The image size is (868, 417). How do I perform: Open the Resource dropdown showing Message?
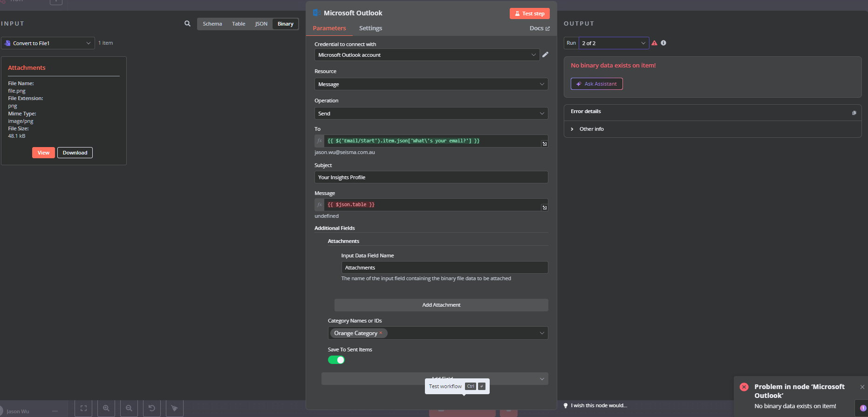(x=431, y=84)
